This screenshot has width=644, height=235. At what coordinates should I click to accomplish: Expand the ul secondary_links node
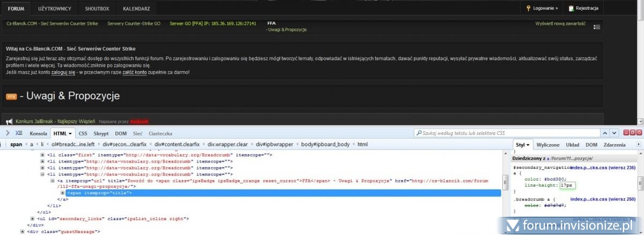(x=33, y=219)
